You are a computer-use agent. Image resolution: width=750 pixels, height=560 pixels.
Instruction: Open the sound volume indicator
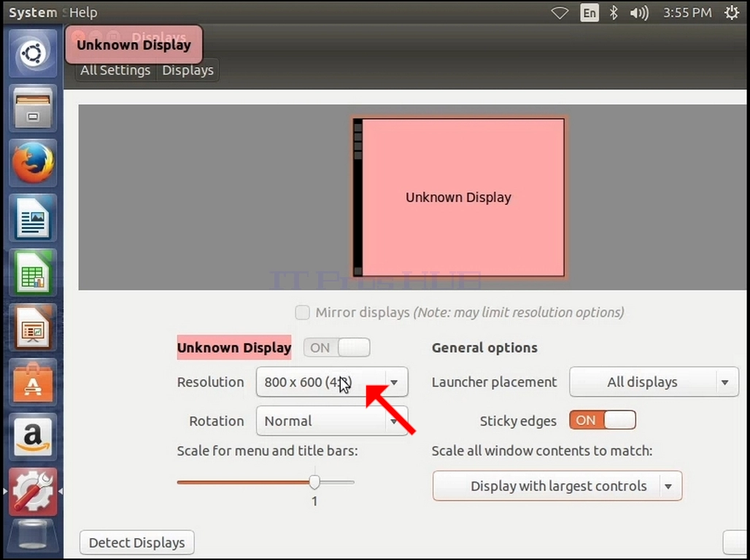pyautogui.click(x=639, y=13)
